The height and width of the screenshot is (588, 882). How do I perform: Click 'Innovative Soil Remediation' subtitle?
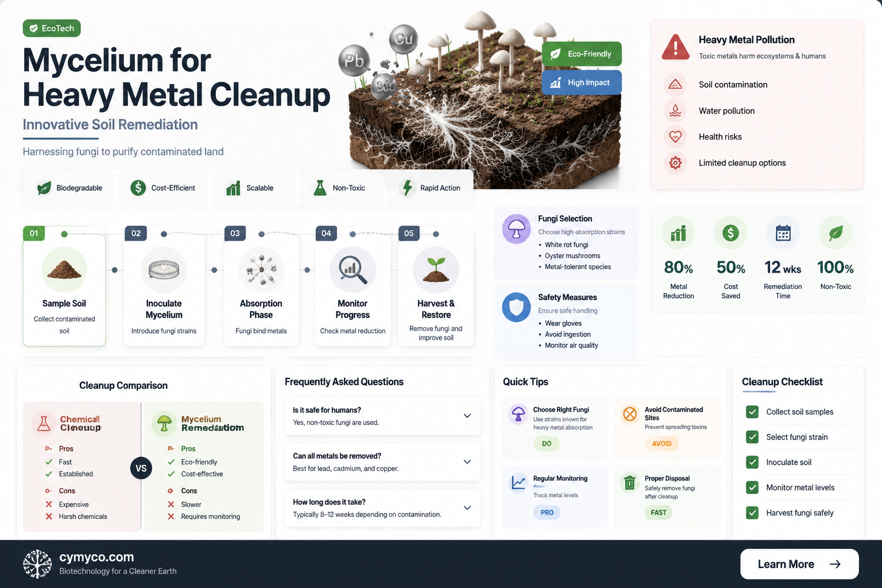tap(110, 125)
